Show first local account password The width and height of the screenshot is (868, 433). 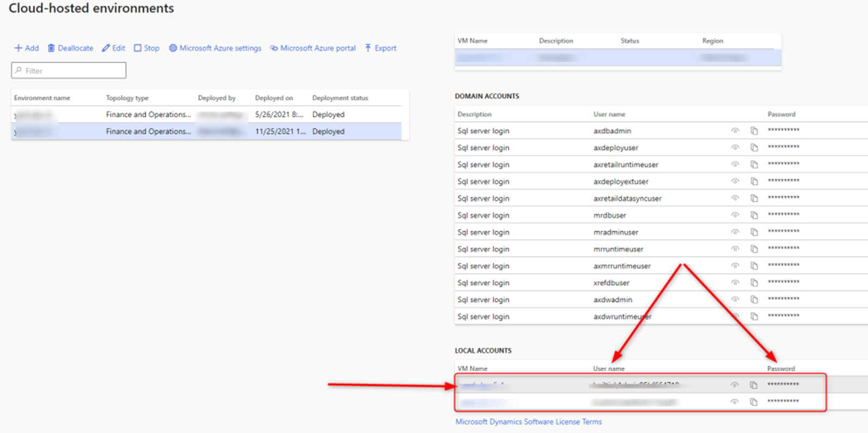[734, 385]
